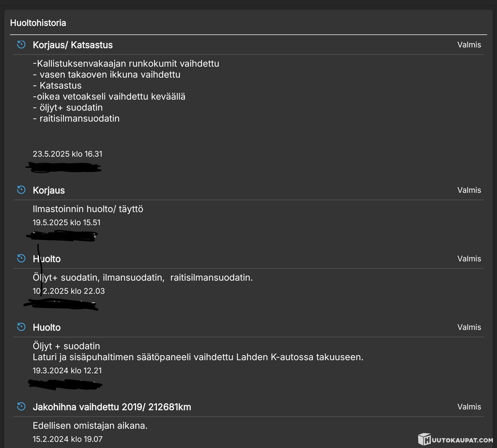
Task: Click Valmis status on Korjaus/ Katsastus row
Action: tap(469, 45)
